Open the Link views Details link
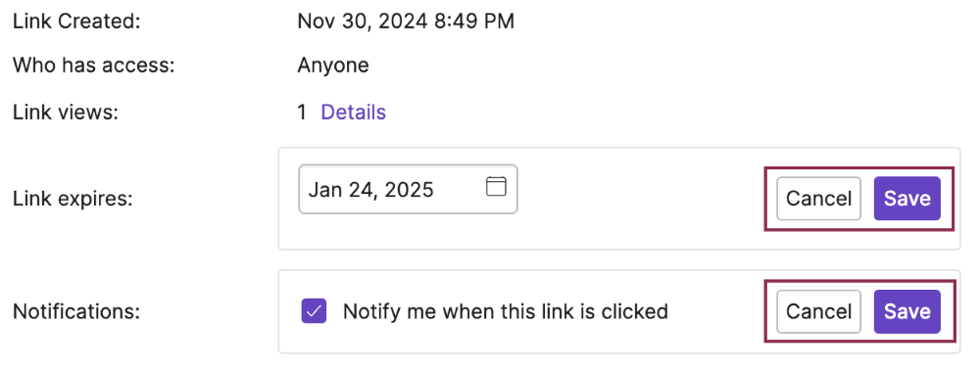 click(x=353, y=113)
